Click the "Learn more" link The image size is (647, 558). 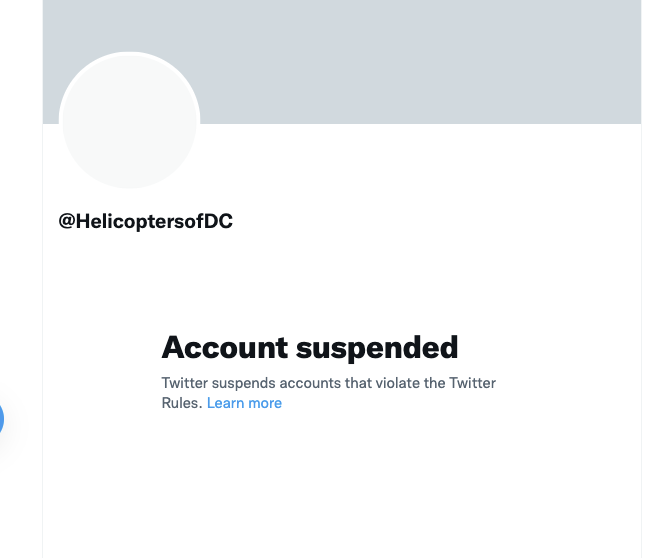point(244,403)
